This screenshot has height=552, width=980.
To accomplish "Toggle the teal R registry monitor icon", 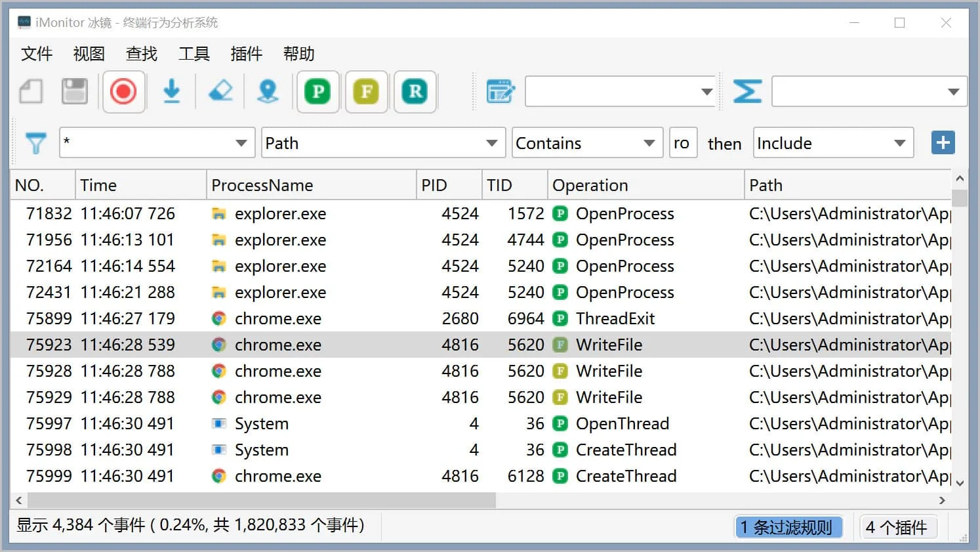I will [415, 91].
